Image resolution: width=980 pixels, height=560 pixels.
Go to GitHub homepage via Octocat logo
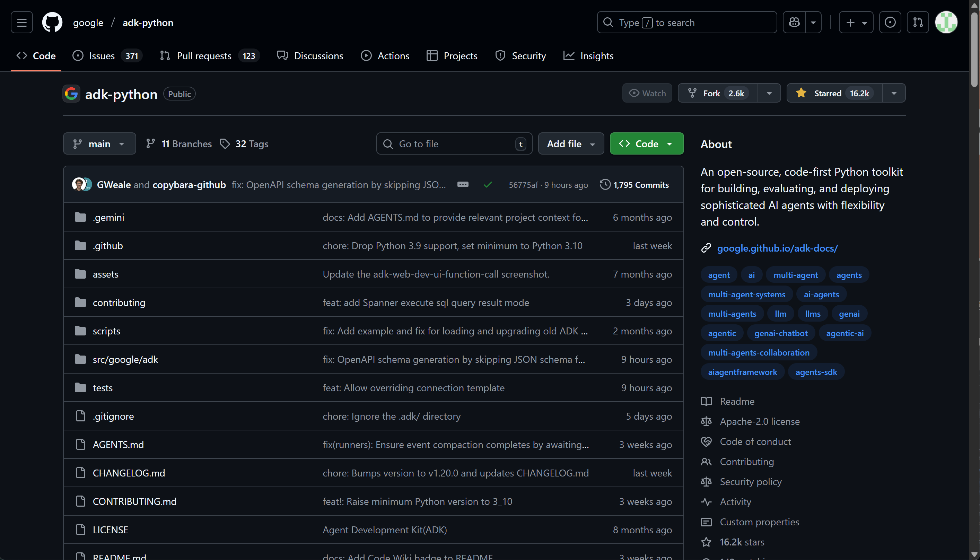(52, 22)
